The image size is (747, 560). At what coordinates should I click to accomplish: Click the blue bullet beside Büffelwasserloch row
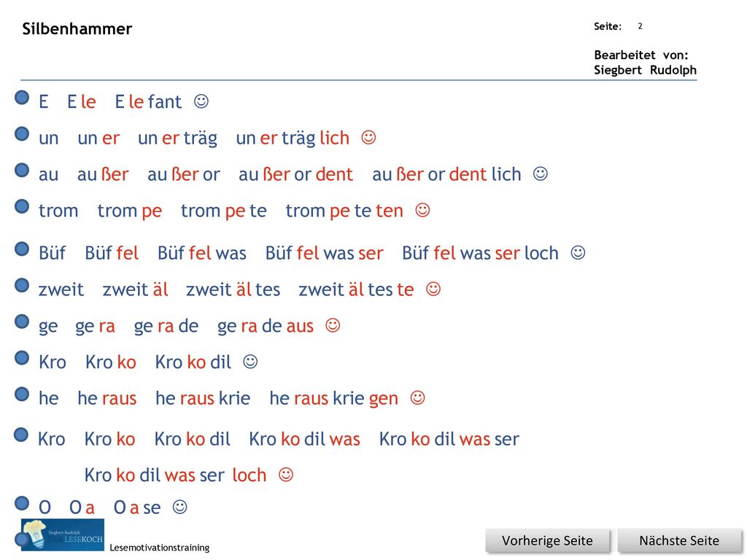[x=22, y=249]
